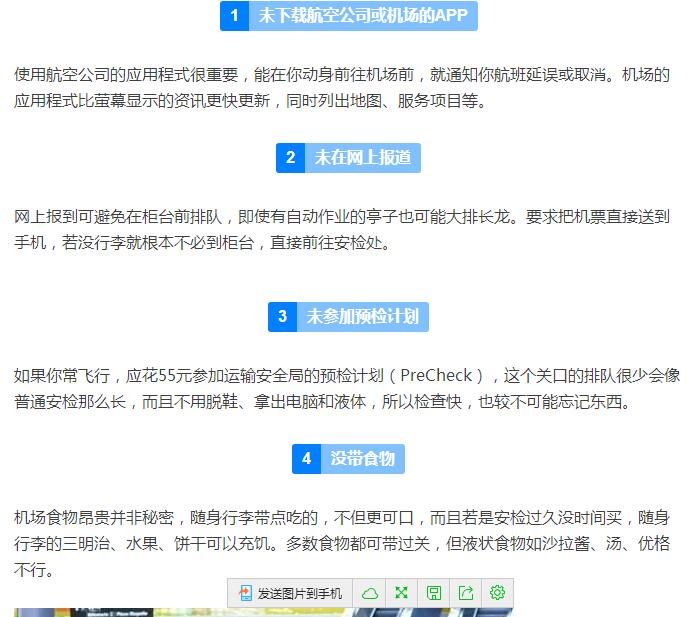Click the article image below the toolbar
Screen dimensions: 690x617
pyautogui.click(x=120, y=611)
